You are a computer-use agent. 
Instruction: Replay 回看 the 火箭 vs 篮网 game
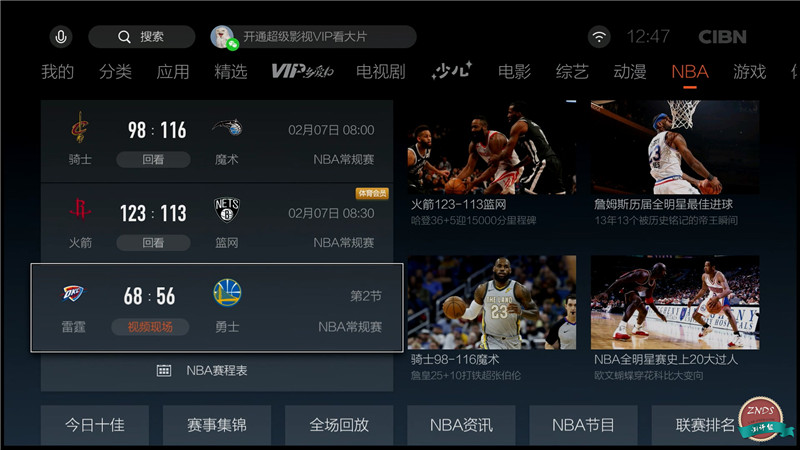click(153, 243)
